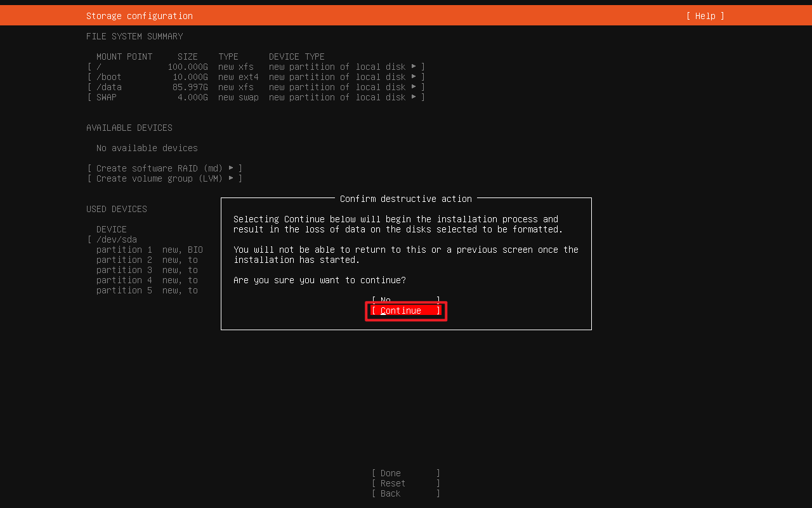
Task: Click the 'Confirm destructive action' dialog title
Action: (406, 199)
